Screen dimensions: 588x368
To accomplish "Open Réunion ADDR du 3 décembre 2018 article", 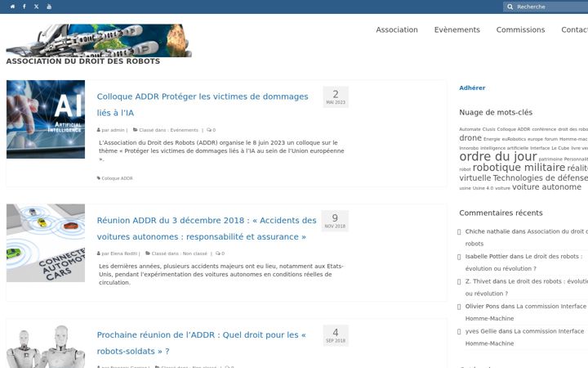I will [207, 228].
